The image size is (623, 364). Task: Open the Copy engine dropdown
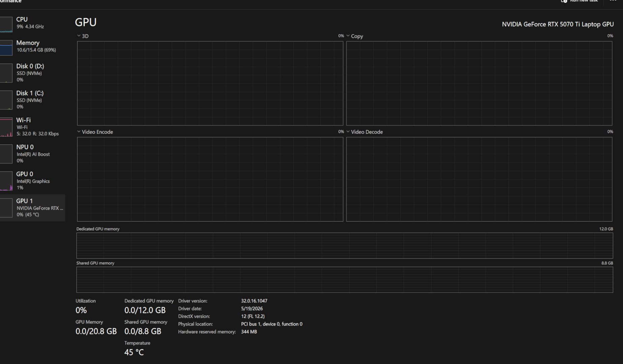click(x=355, y=36)
